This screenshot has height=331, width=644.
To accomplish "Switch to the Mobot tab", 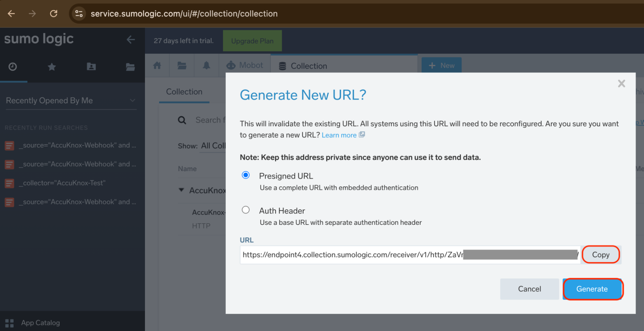I will (245, 65).
